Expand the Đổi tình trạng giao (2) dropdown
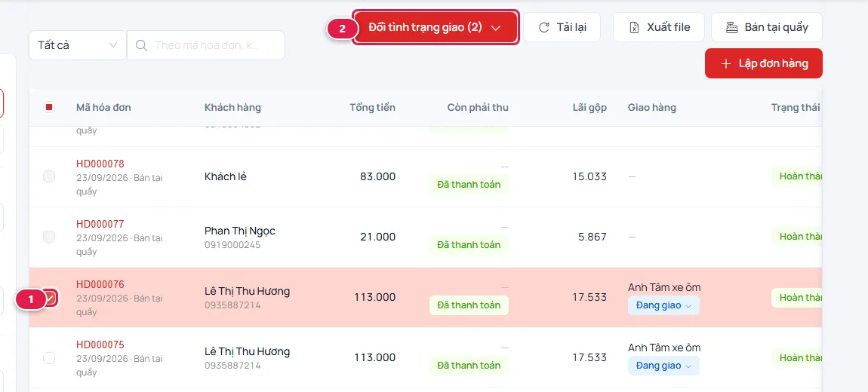The width and height of the screenshot is (868, 392). [435, 28]
